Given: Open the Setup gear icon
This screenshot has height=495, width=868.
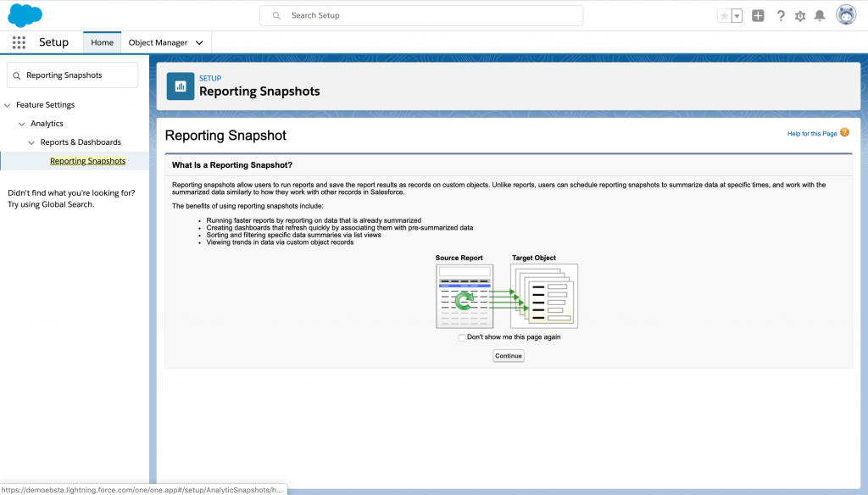Looking at the screenshot, I should click(800, 16).
